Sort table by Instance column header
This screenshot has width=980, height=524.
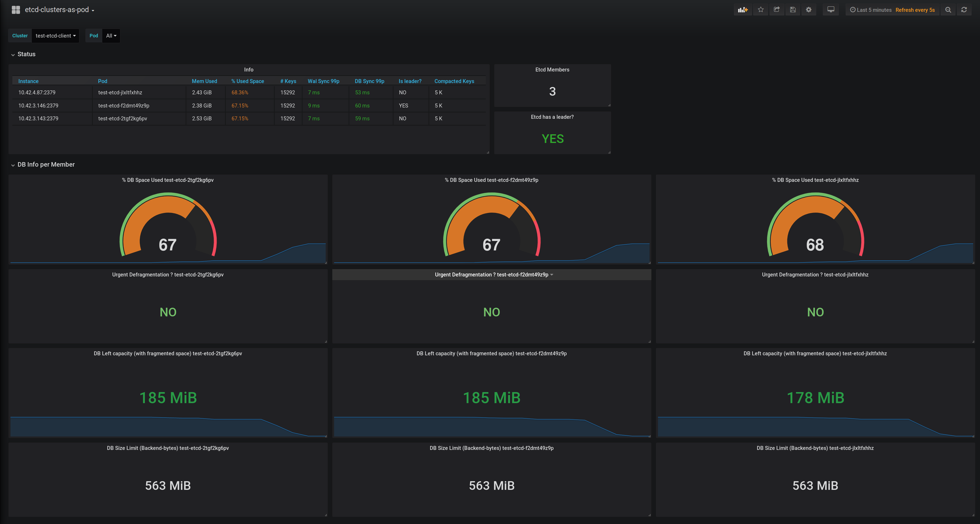(x=29, y=81)
